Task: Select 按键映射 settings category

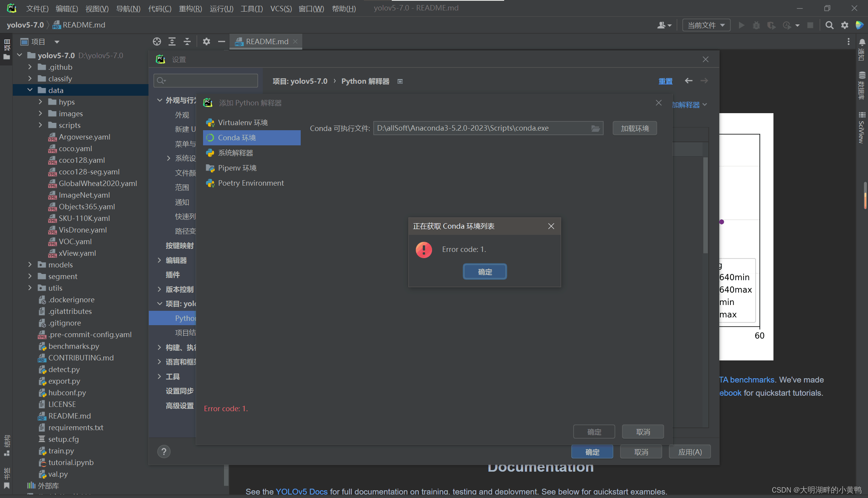Action: [x=179, y=246]
